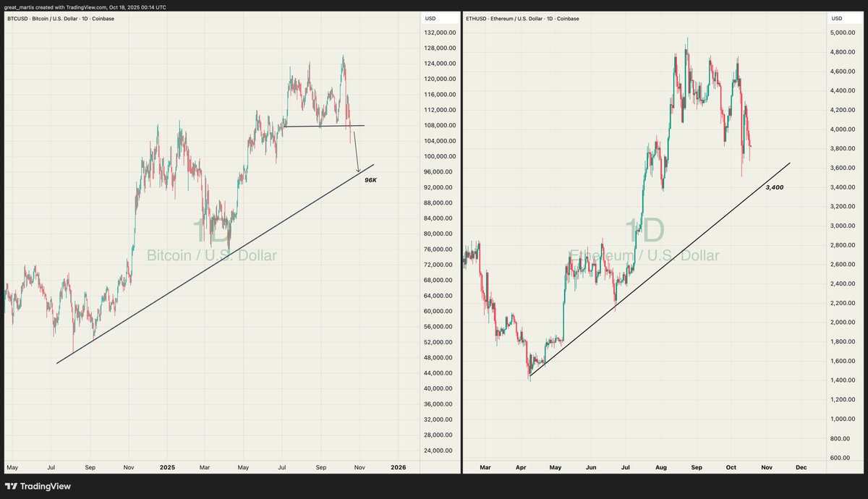Viewport: 868px width, 499px height.
Task: Select the 3,400 target annotation on the Ethereum chart
Action: (774, 187)
